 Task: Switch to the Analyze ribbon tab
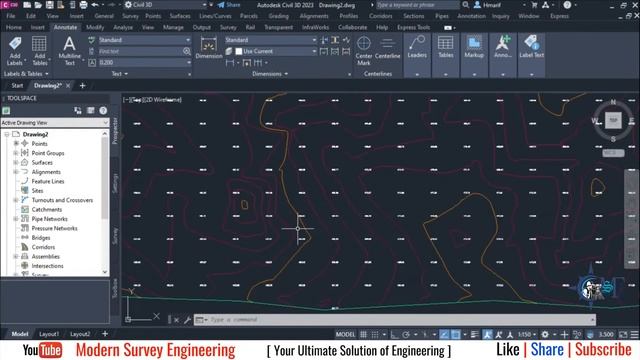pos(123,27)
